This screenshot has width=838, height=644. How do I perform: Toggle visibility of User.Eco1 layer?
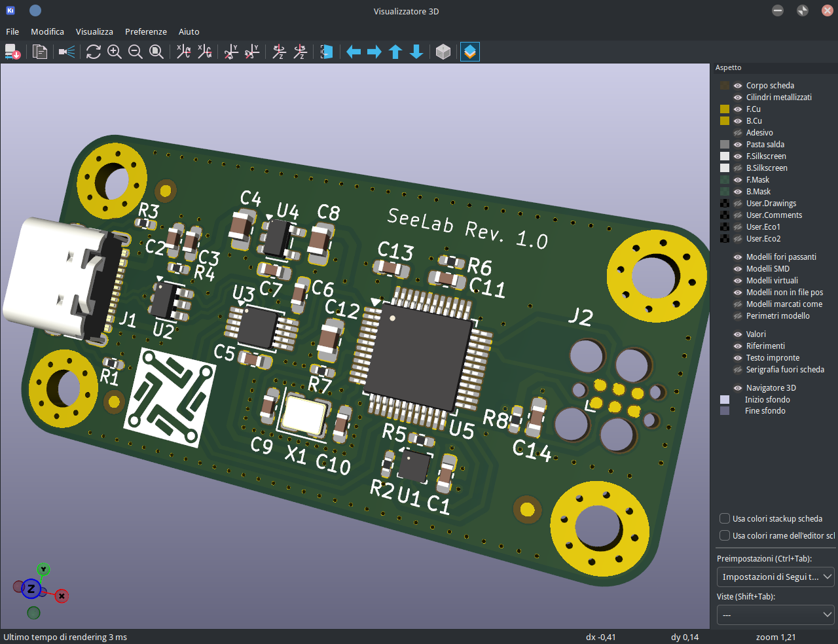tap(738, 227)
